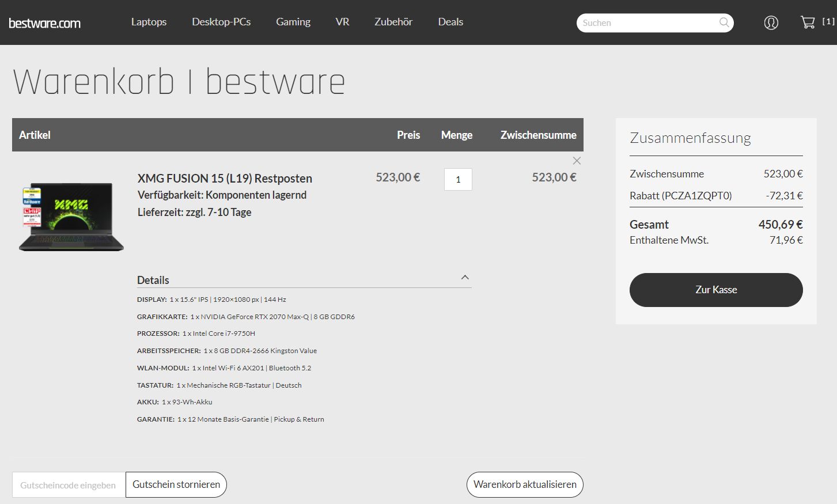
Task: Click the discount value -72,31 €
Action: 784,195
